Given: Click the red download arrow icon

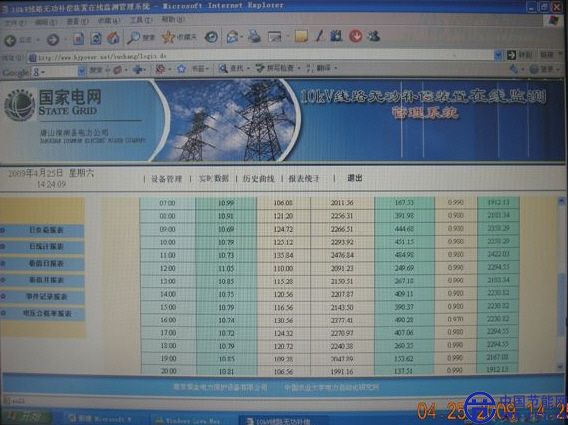Looking at the screenshot, I should click(x=355, y=36).
